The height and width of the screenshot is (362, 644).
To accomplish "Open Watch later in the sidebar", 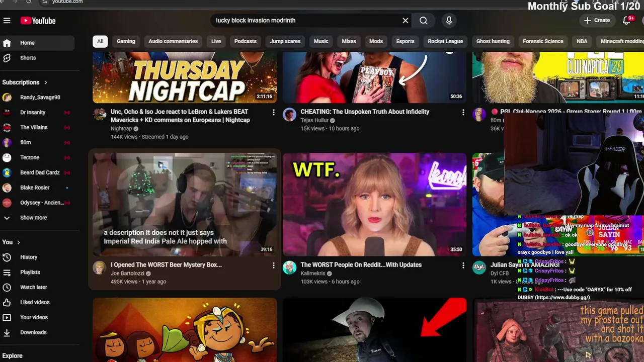I will tap(37, 287).
